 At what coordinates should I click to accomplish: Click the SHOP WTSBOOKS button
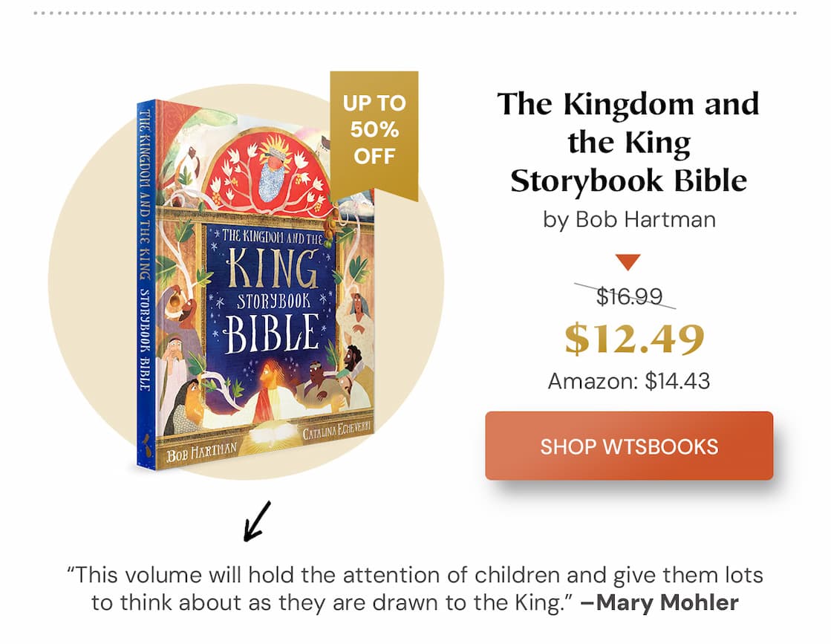(x=628, y=446)
